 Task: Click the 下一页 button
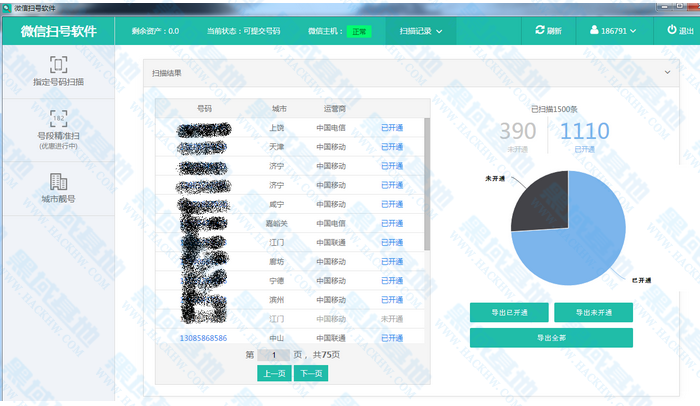(311, 373)
